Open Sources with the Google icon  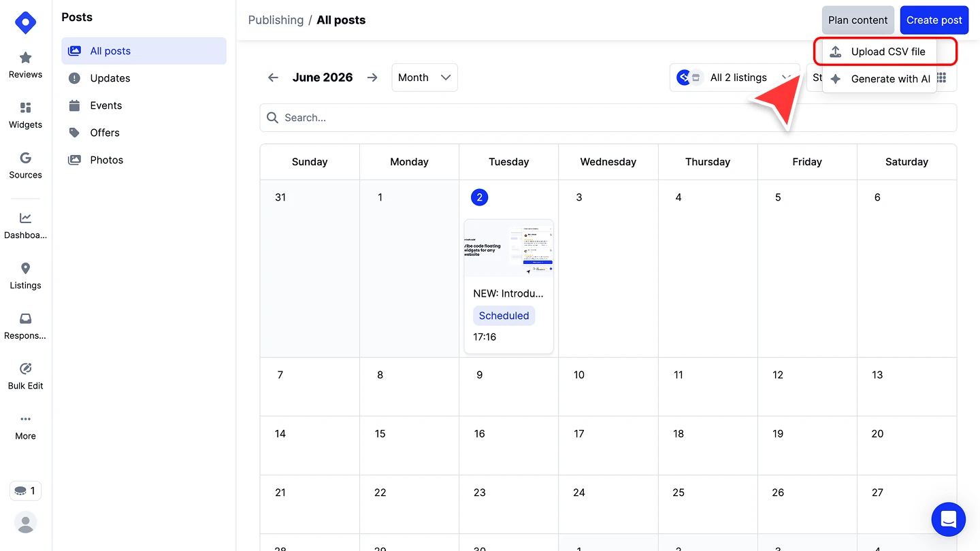pos(25,165)
